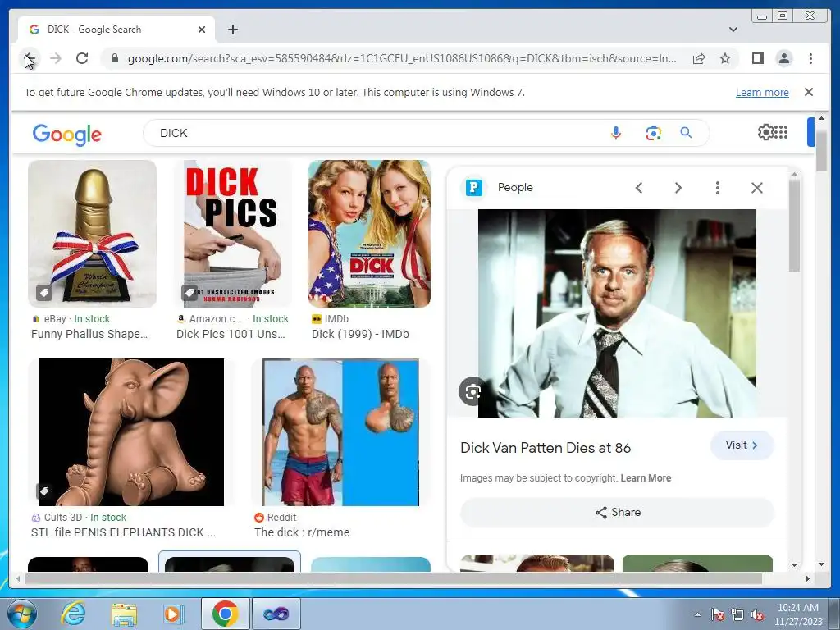Click the Google logo
Image resolution: width=840 pixels, height=630 pixels.
pos(67,135)
